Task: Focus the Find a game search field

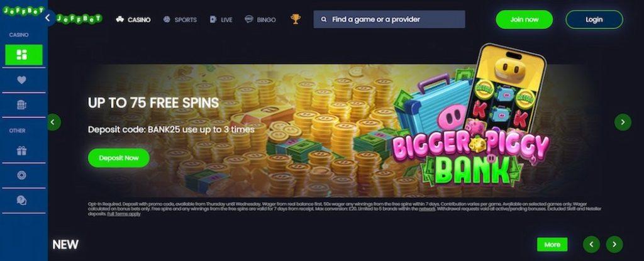Action: pyautogui.click(x=389, y=19)
